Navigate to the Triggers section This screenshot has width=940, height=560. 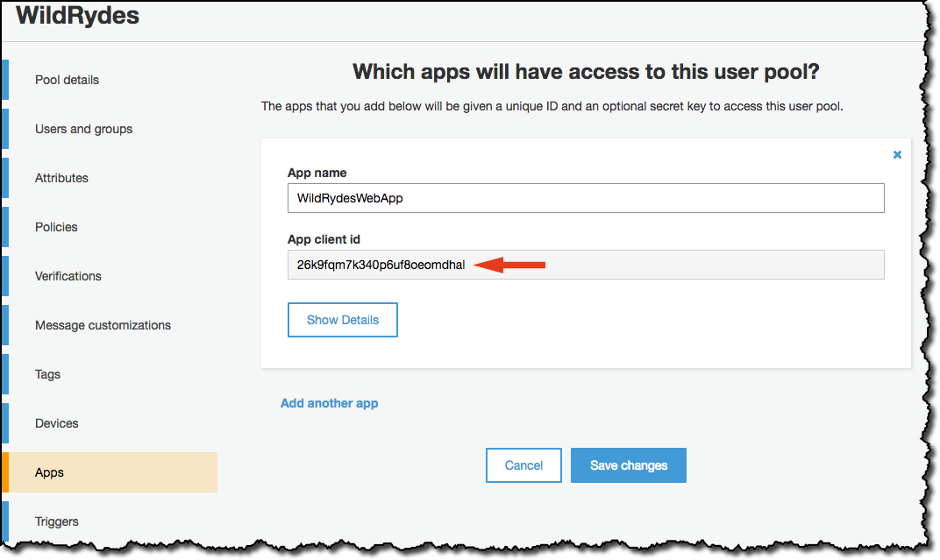pos(56,521)
